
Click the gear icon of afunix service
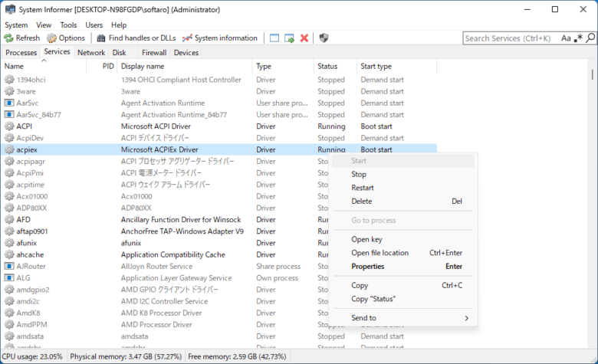(x=9, y=243)
